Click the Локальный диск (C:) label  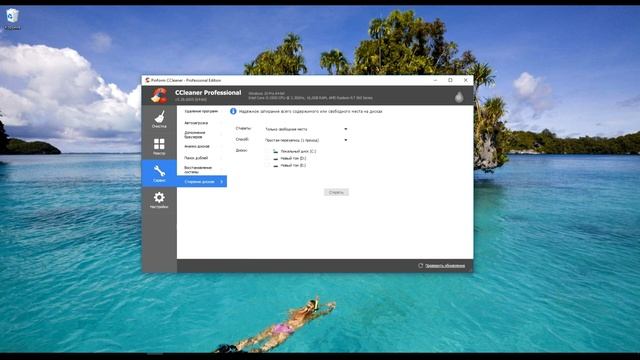pyautogui.click(x=298, y=151)
